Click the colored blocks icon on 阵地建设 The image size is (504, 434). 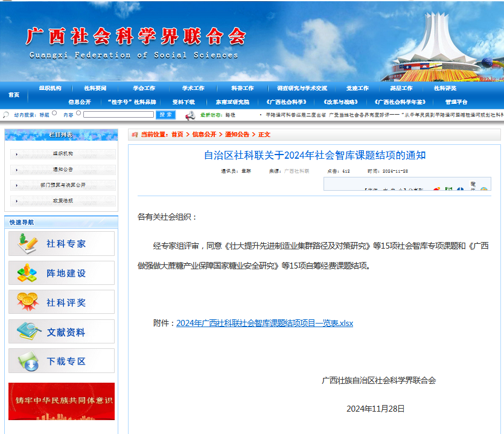tap(27, 273)
